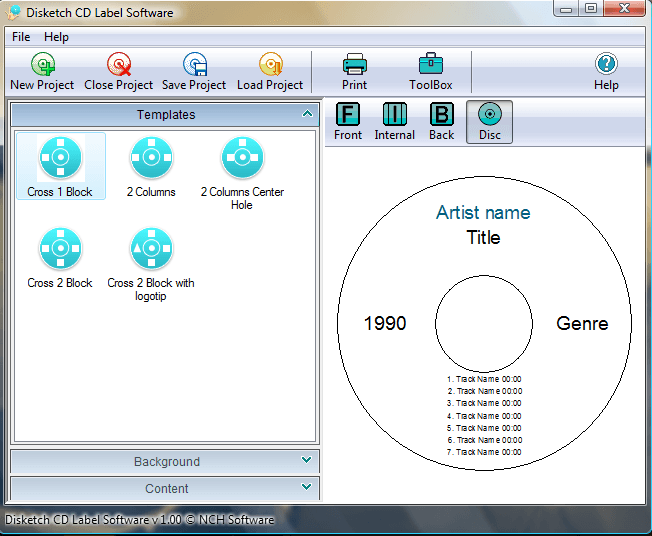Select the Disc label view
Screen dimensions: 652x536
click(489, 122)
